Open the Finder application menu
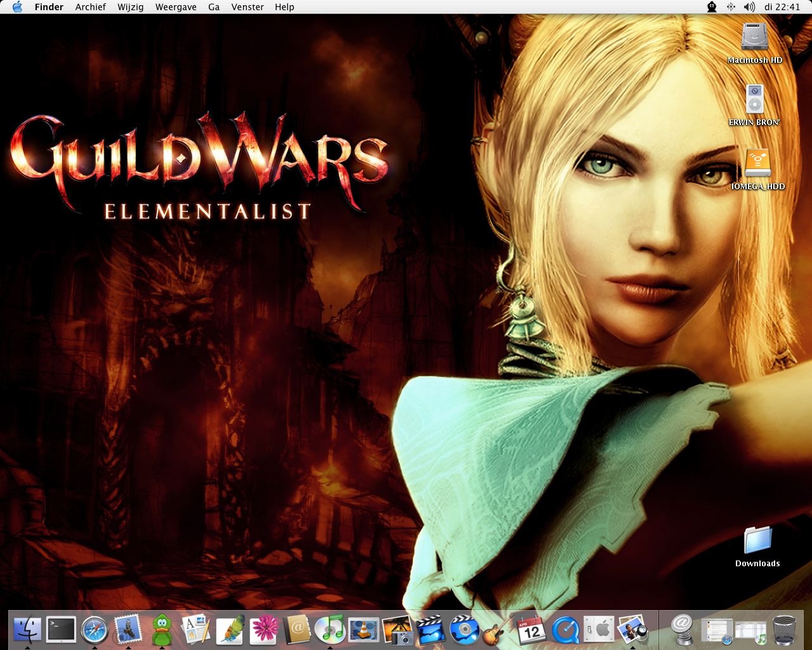The height and width of the screenshot is (650, 812). (x=49, y=7)
